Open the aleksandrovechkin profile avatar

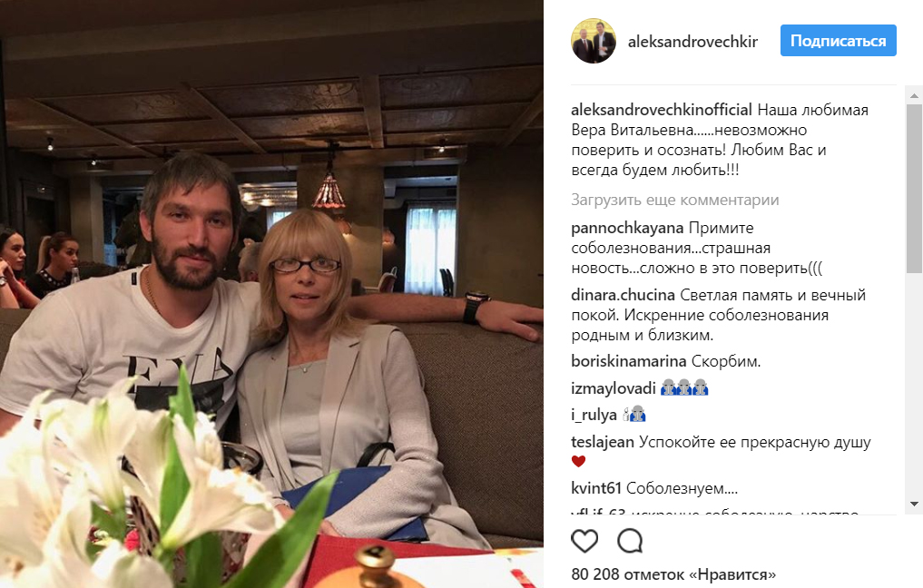click(594, 41)
